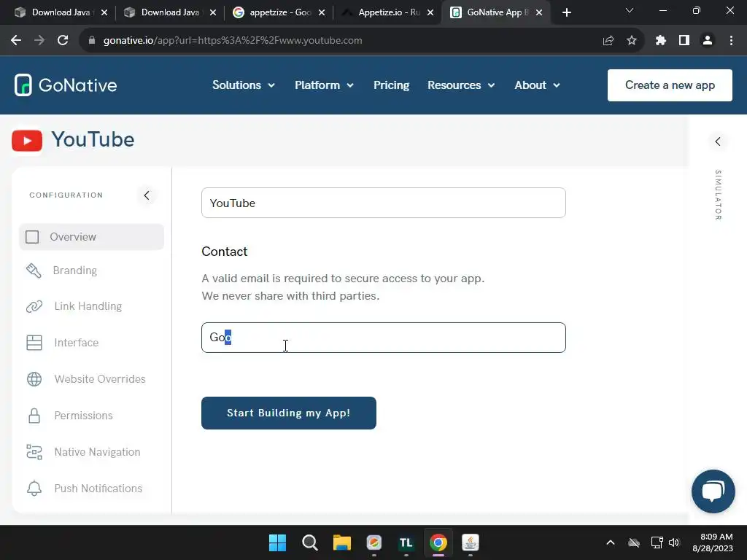Open the live chat bubble
The height and width of the screenshot is (560, 747).
[x=713, y=491]
